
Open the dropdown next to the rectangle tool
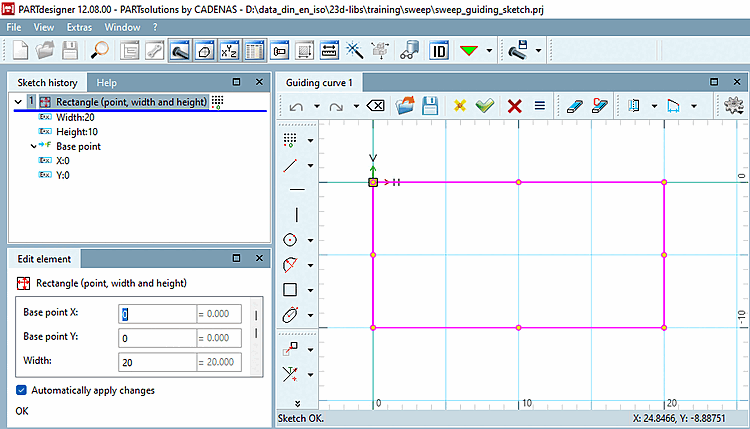310,290
